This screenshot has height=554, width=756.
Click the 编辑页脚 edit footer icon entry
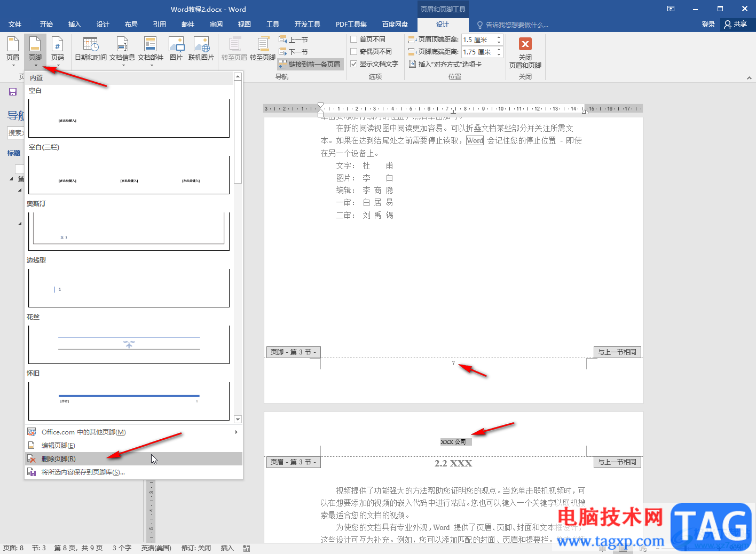tap(31, 445)
